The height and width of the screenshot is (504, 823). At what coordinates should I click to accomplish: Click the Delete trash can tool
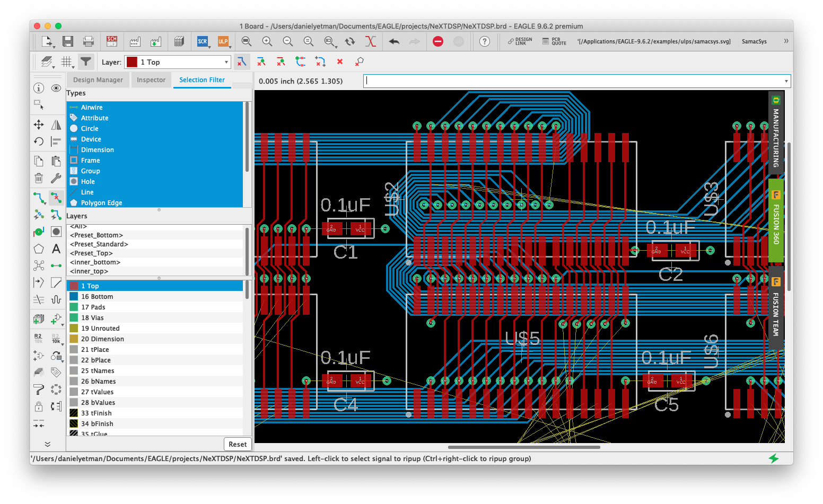coord(39,178)
